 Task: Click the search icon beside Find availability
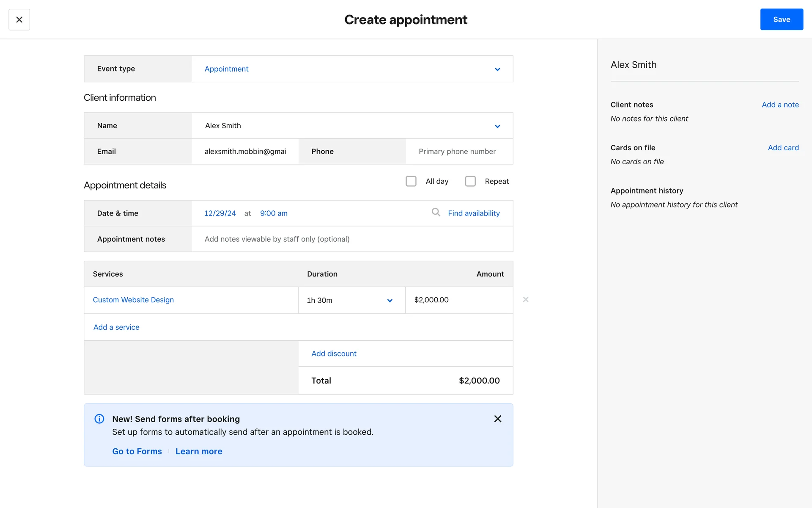coord(436,212)
